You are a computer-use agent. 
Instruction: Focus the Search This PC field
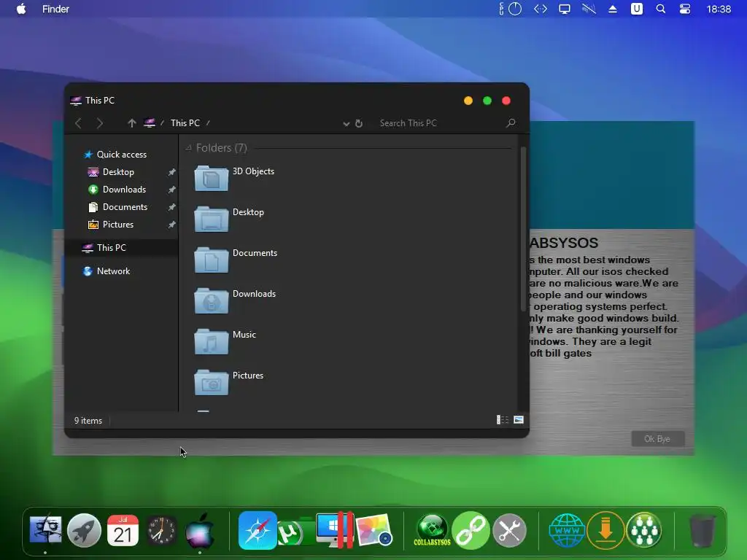click(x=441, y=122)
